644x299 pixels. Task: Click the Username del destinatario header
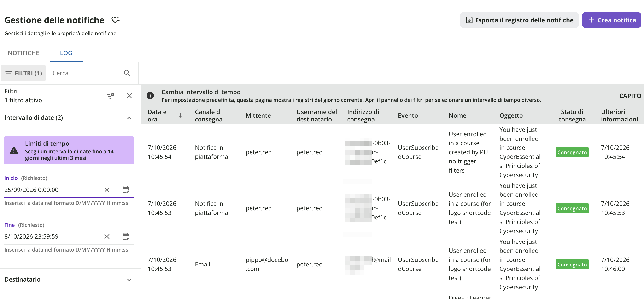(x=316, y=115)
